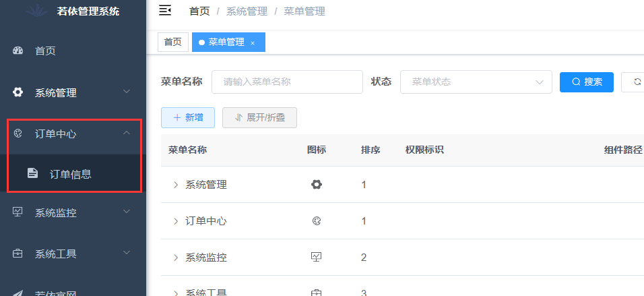644x296 pixels.
Task: Click the toolbox icon beside sidebar 系统工具
Action: coord(18,254)
